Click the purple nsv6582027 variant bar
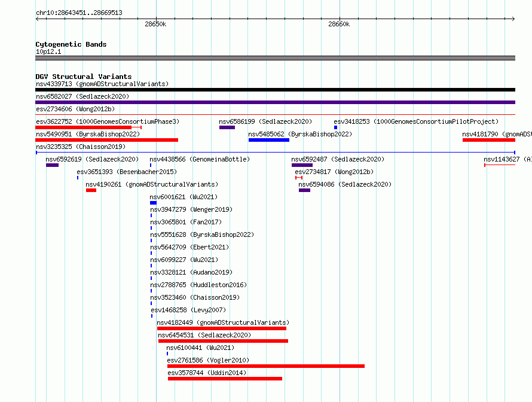 275,102
